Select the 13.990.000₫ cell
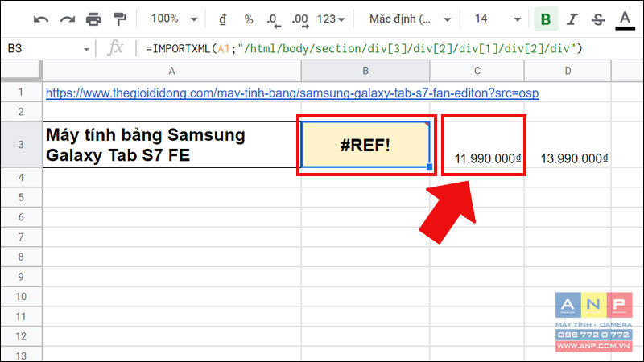This screenshot has width=644, height=362. point(568,145)
